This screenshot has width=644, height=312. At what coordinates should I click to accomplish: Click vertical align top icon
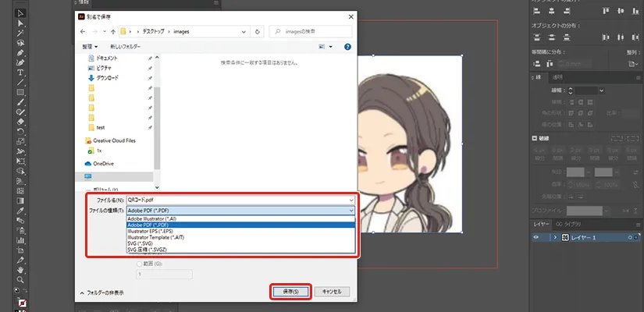tap(606, 11)
